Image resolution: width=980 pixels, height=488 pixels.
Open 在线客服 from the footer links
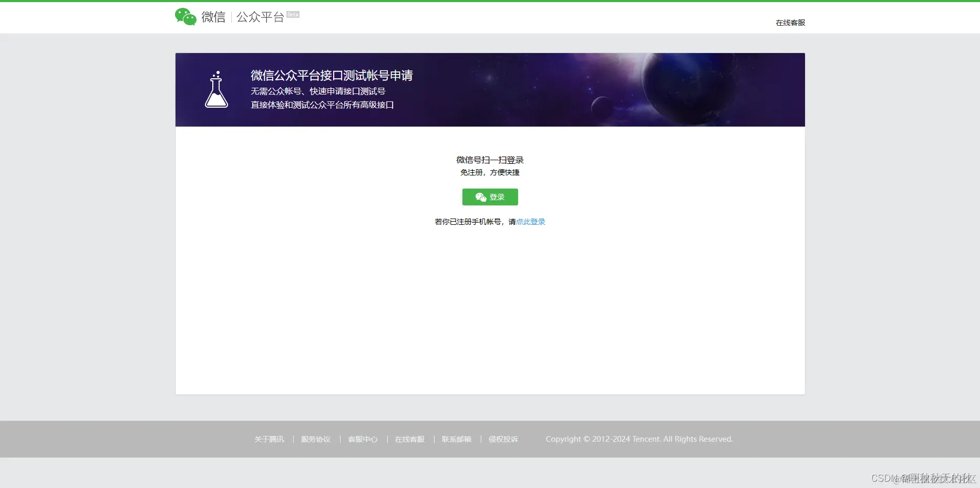(x=409, y=439)
